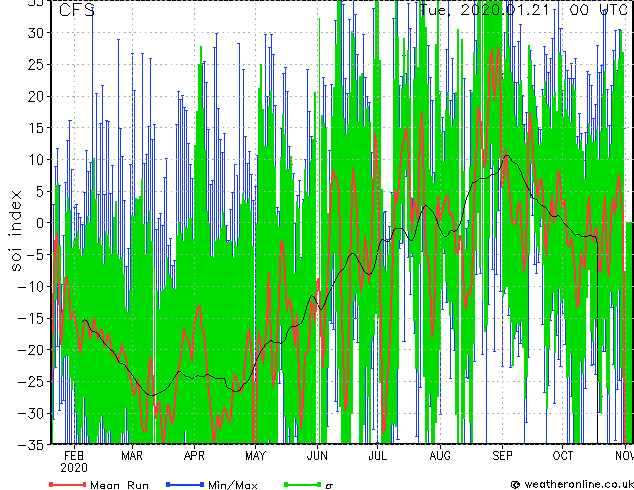Click the 'Tue, 2020.01.21' date text
Viewport: 634px width, 490px height.
click(x=484, y=9)
